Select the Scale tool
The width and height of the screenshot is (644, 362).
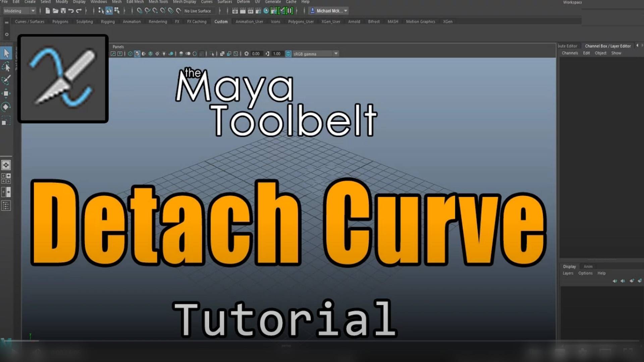pos(6,121)
